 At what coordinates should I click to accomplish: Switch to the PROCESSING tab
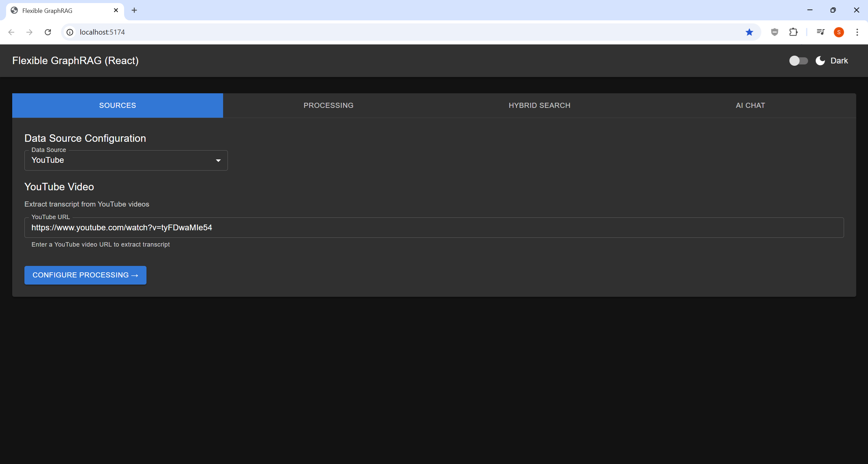[328, 105]
